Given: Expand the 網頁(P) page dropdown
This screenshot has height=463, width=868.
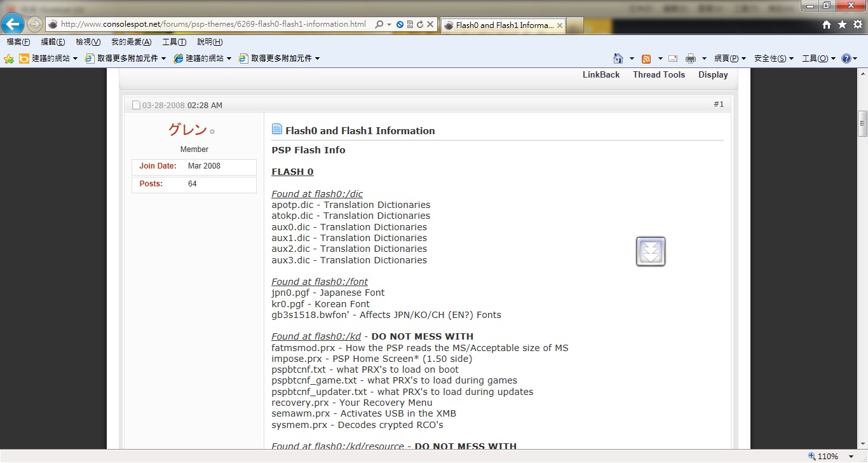Looking at the screenshot, I should point(729,59).
